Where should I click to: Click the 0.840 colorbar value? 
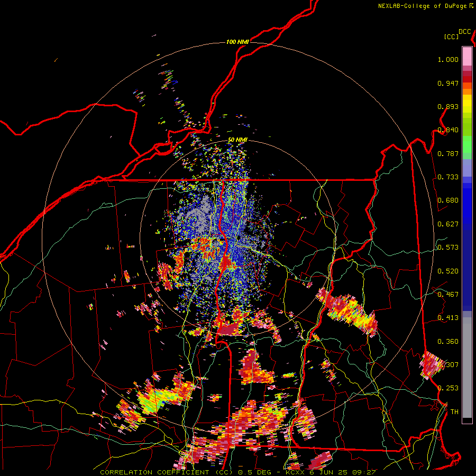[448, 130]
